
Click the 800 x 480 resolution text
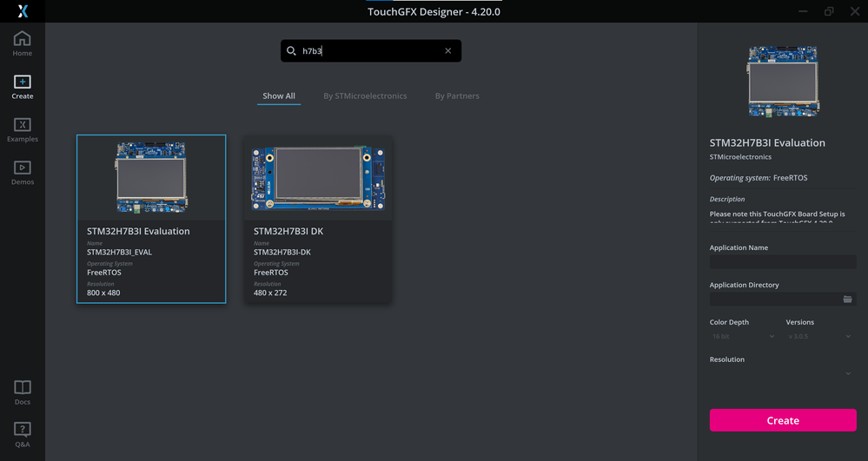103,293
